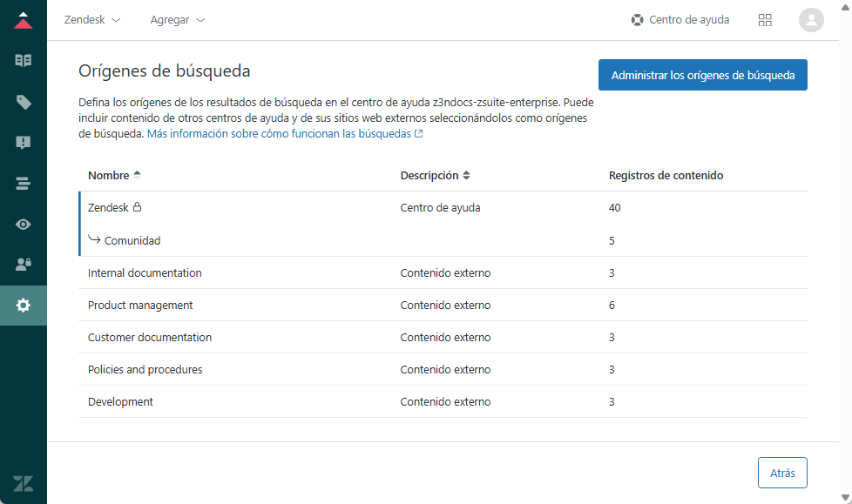The height and width of the screenshot is (504, 852).
Task: Expand the Agregar dropdown menu
Action: pyautogui.click(x=178, y=20)
